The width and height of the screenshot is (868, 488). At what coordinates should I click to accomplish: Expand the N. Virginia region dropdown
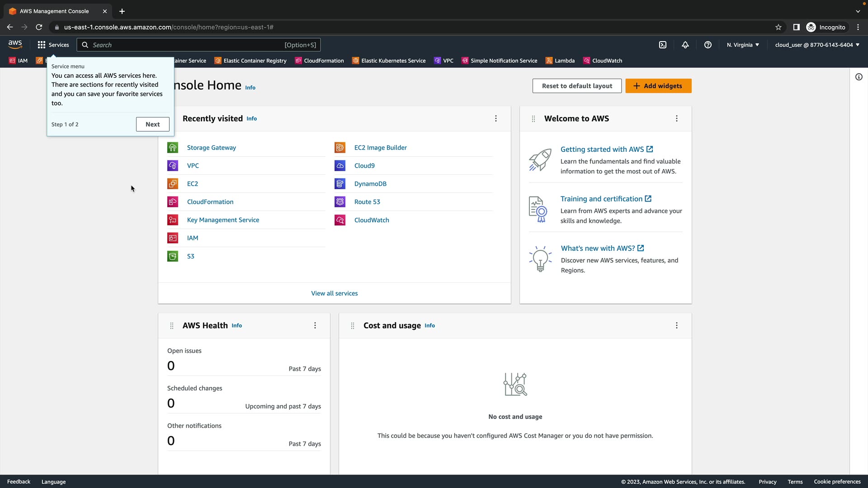(x=743, y=45)
